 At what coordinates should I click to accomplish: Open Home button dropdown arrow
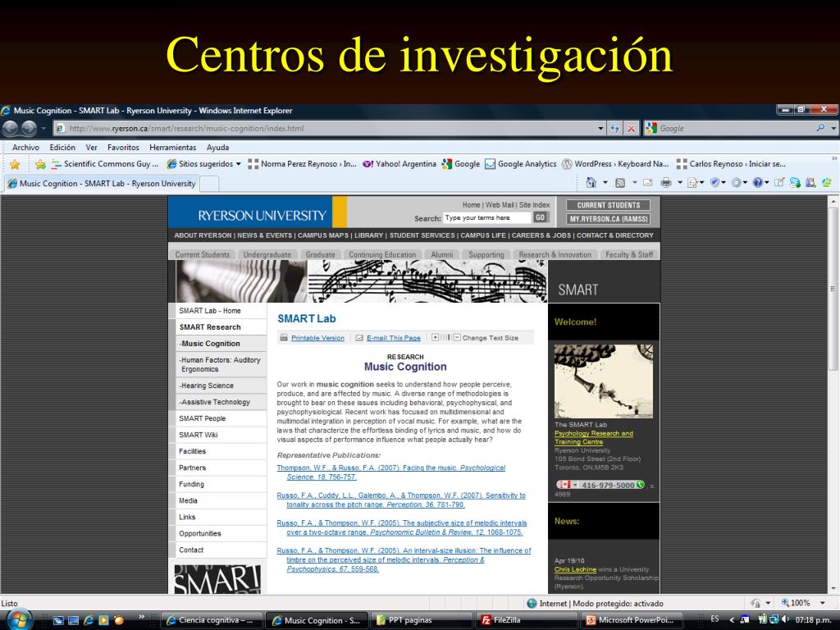point(605,183)
